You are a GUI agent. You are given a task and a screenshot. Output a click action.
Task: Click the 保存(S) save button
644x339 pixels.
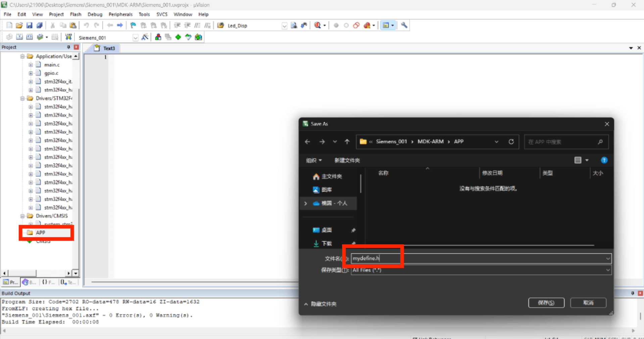click(x=546, y=303)
